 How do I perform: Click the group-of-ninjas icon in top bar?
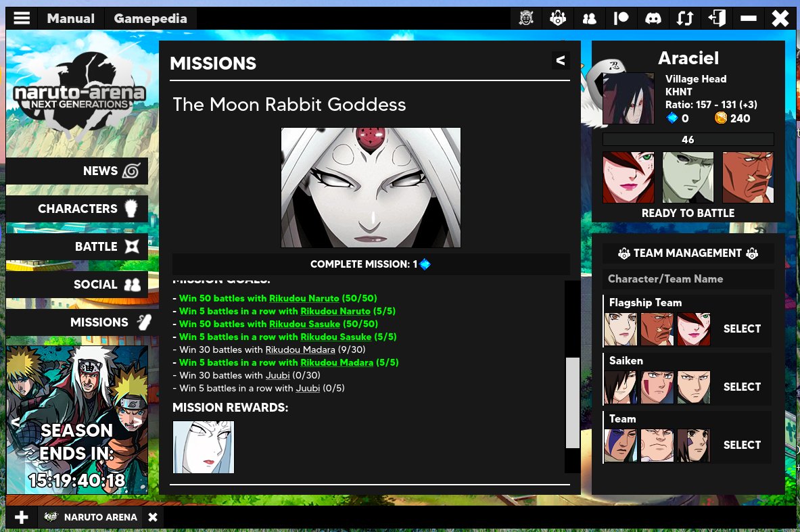[x=558, y=18]
